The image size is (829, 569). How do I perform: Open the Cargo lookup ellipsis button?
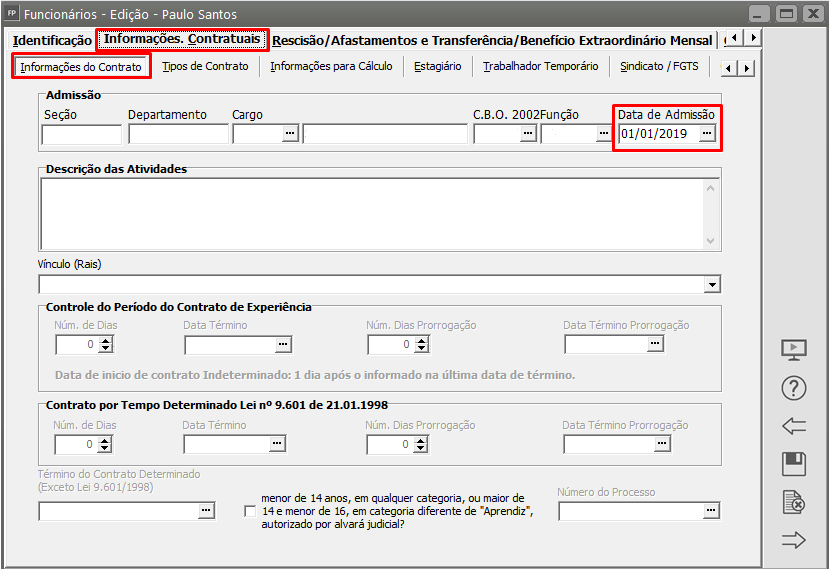click(x=290, y=134)
